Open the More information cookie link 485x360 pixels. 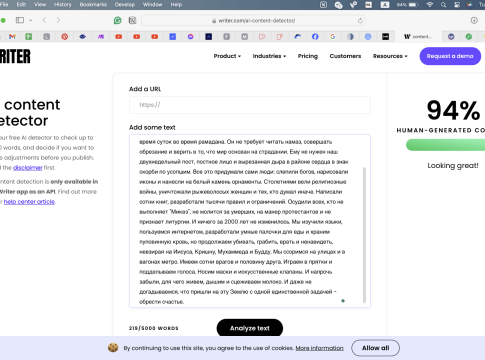(x=319, y=348)
